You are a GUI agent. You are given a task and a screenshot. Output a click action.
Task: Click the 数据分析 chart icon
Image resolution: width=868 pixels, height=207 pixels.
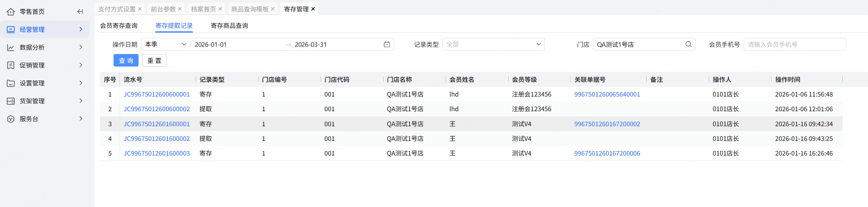coord(11,47)
